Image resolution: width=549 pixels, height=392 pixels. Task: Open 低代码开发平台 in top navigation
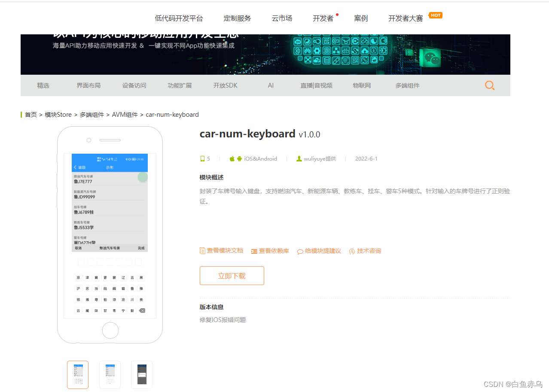pyautogui.click(x=179, y=18)
